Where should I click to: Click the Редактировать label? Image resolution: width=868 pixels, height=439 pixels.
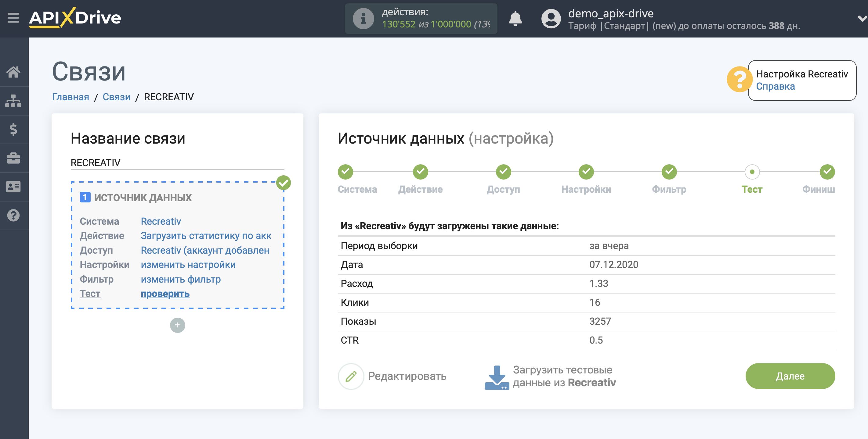point(407,376)
